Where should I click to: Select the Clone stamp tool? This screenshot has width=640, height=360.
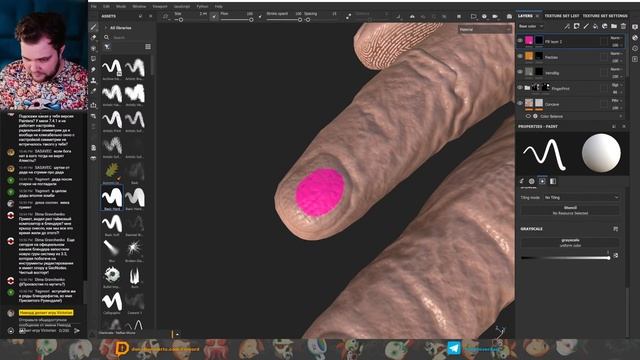(93, 80)
